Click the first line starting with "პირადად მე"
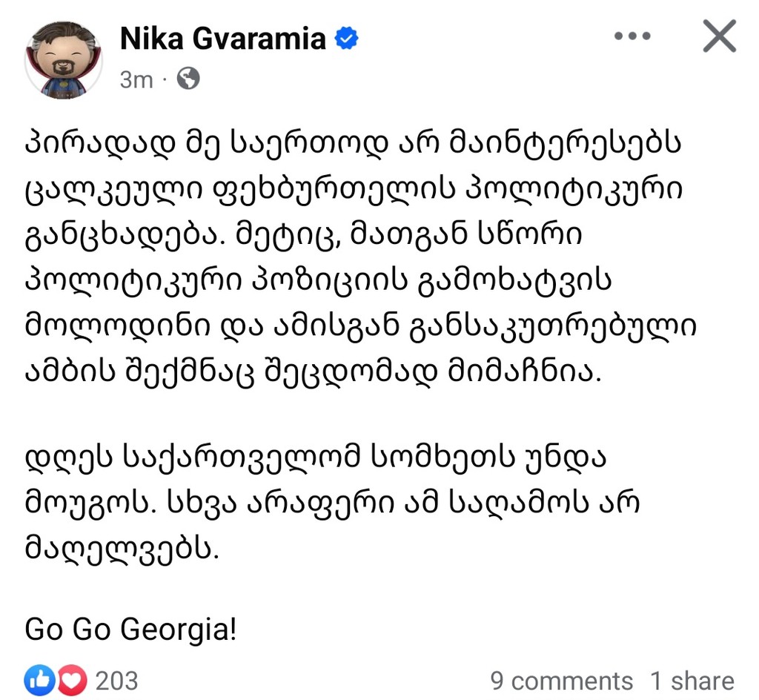759x700 pixels. [x=354, y=144]
